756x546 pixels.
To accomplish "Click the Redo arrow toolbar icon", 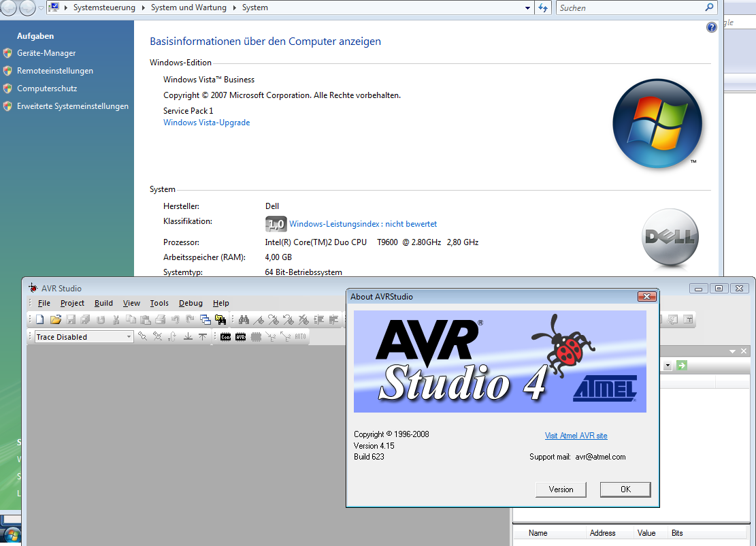I will pyautogui.click(x=190, y=319).
